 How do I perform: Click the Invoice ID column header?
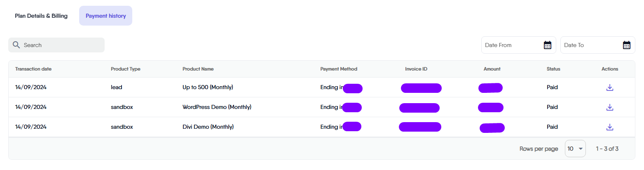pos(416,69)
